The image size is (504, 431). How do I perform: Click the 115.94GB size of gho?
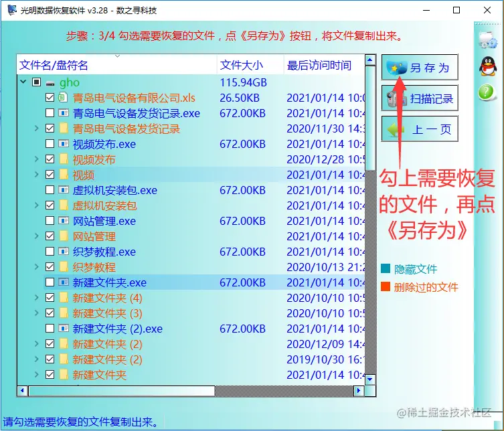(244, 82)
